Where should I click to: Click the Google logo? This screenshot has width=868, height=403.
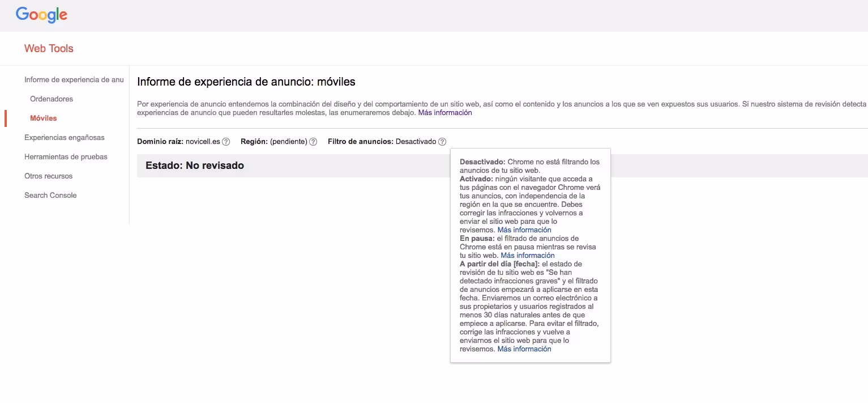41,15
